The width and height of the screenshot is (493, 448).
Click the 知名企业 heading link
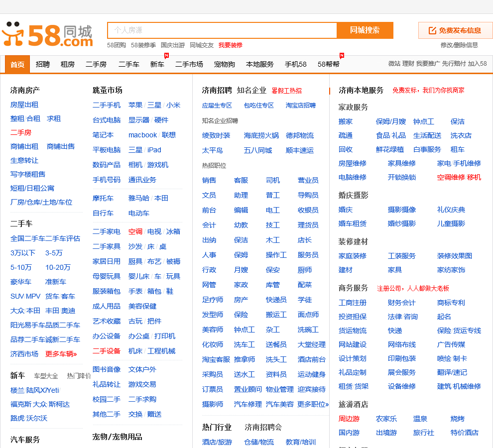click(x=251, y=91)
